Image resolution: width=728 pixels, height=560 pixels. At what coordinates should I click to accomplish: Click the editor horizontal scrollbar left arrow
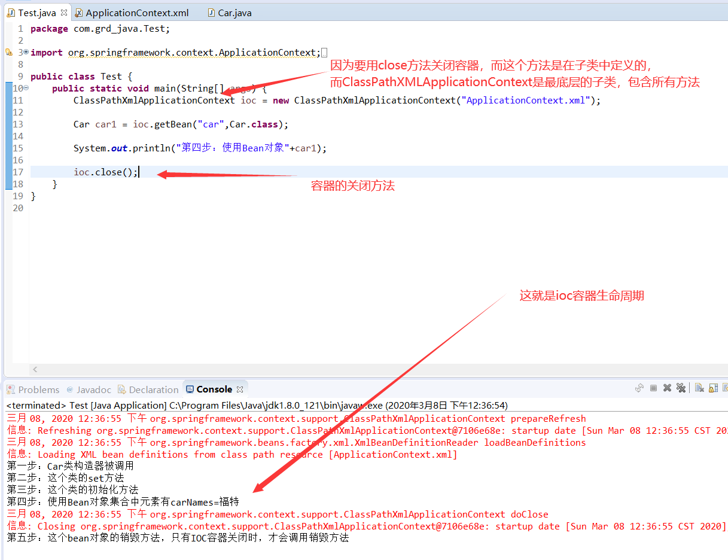(35, 370)
